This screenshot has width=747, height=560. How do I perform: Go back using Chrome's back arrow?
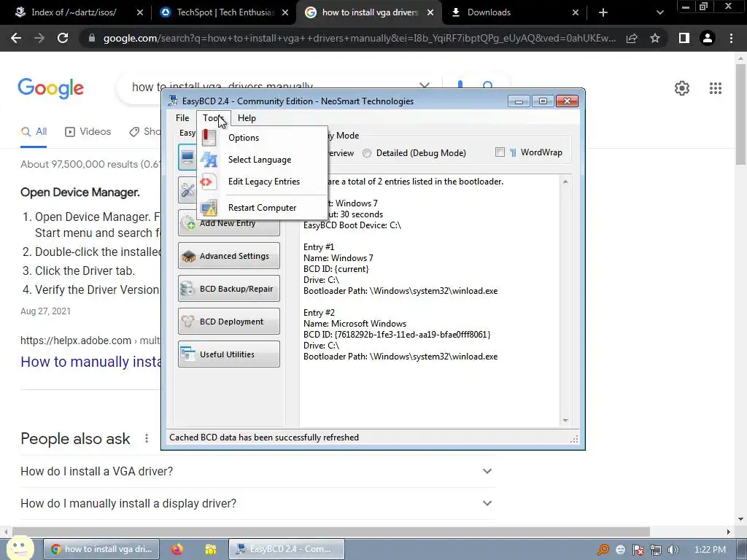click(x=16, y=38)
